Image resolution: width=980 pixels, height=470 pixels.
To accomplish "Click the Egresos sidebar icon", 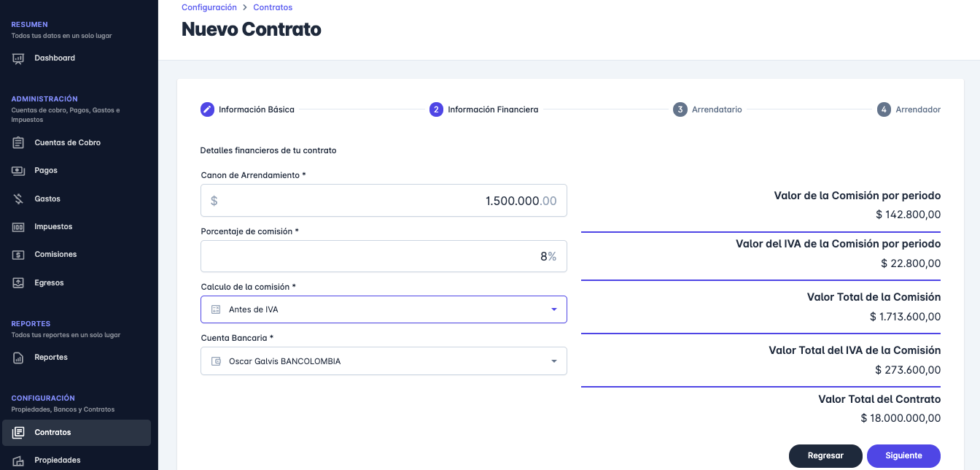I will coord(19,283).
